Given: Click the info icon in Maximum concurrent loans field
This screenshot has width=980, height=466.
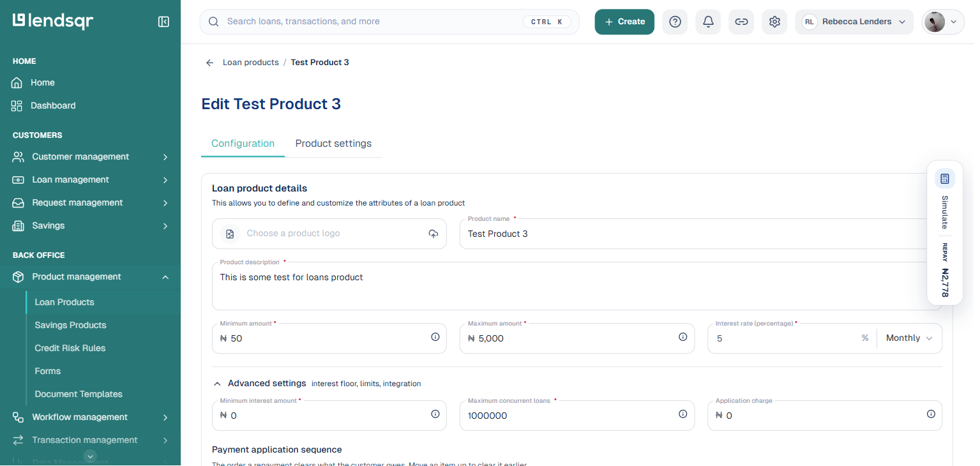Looking at the screenshot, I should pyautogui.click(x=683, y=414).
